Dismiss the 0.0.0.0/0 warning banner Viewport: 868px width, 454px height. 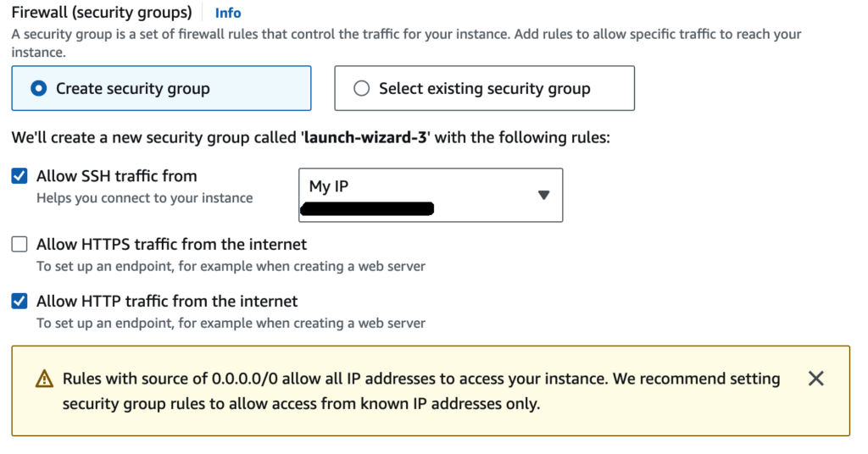(815, 379)
